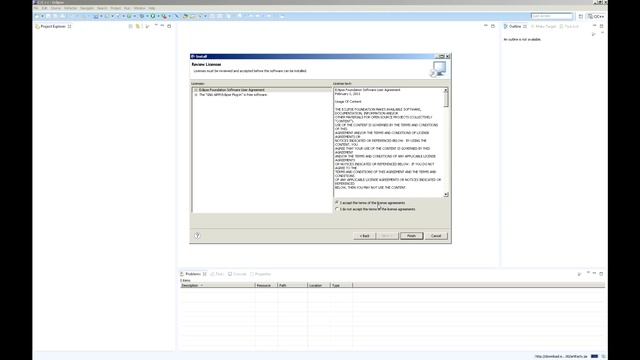Click scroll-down arrow of license text
Image resolution: width=640 pixels, height=360 pixels.
point(446,195)
